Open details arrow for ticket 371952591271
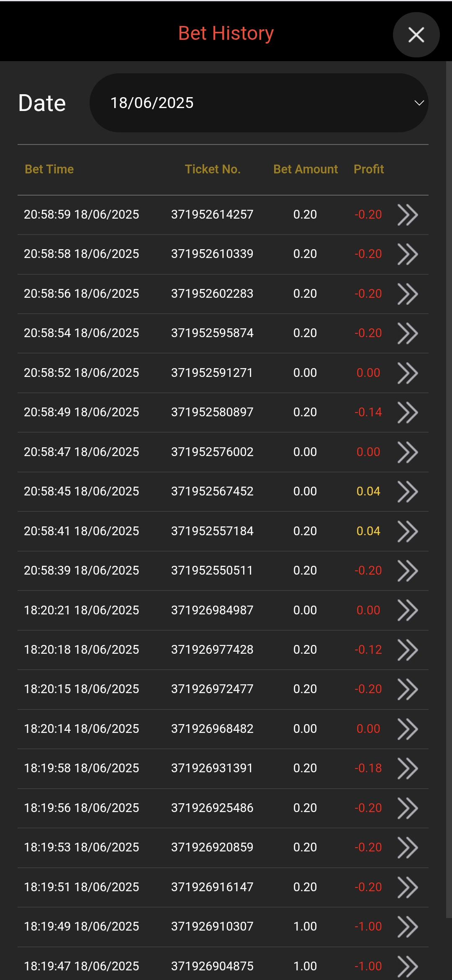Viewport: 452px width, 980px height. (408, 373)
